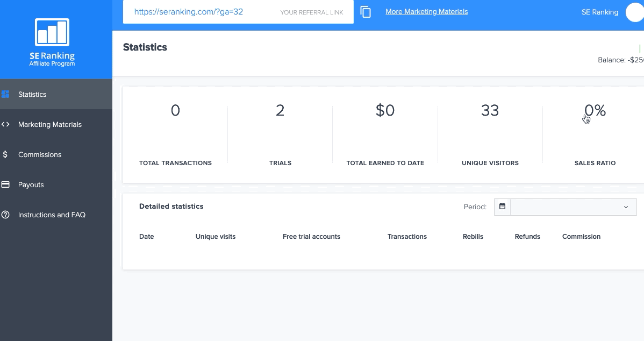Click the Commission column header
The height and width of the screenshot is (341, 644).
coord(581,236)
